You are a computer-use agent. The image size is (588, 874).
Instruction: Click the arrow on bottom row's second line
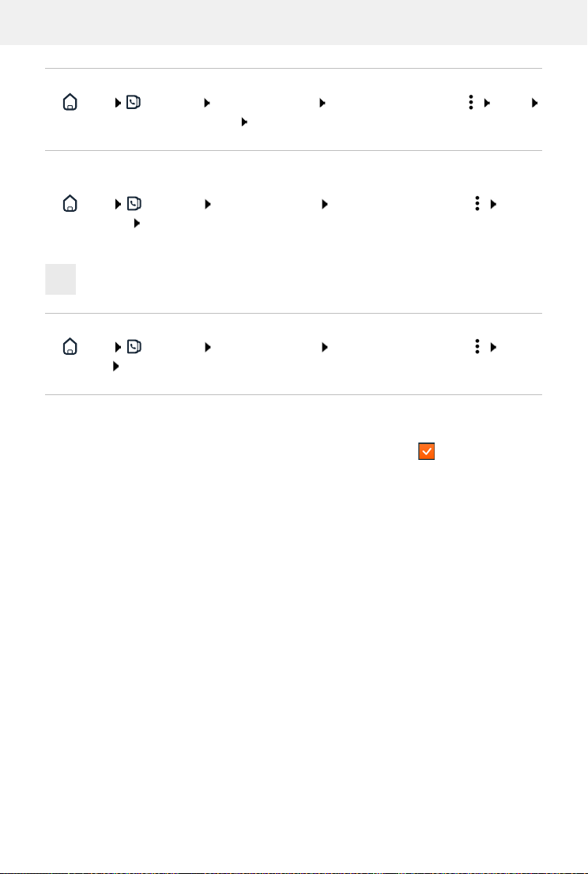(115, 366)
